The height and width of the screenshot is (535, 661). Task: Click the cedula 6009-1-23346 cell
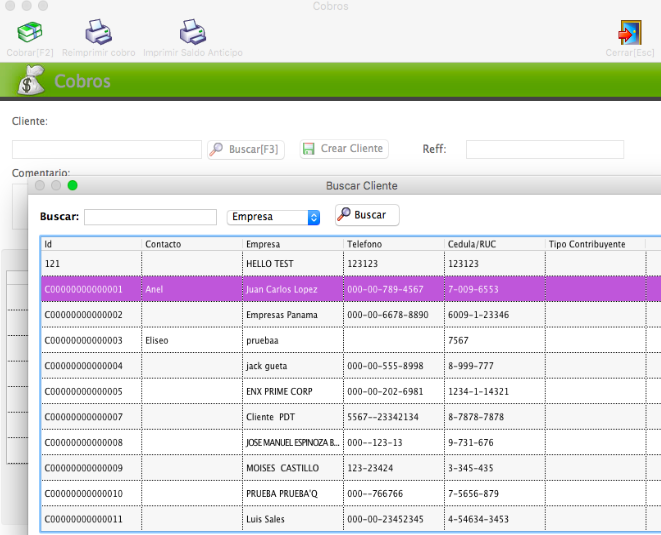click(494, 315)
